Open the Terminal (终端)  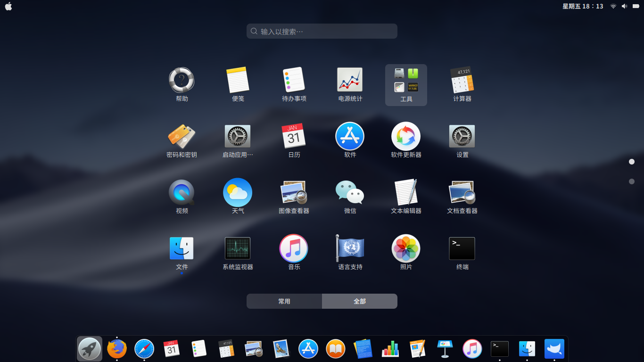click(462, 248)
